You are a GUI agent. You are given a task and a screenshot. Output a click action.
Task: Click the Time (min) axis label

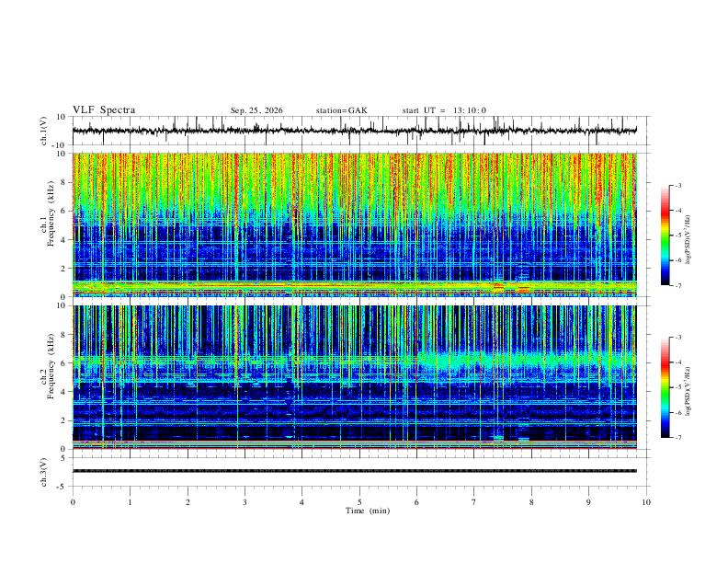coord(368,511)
